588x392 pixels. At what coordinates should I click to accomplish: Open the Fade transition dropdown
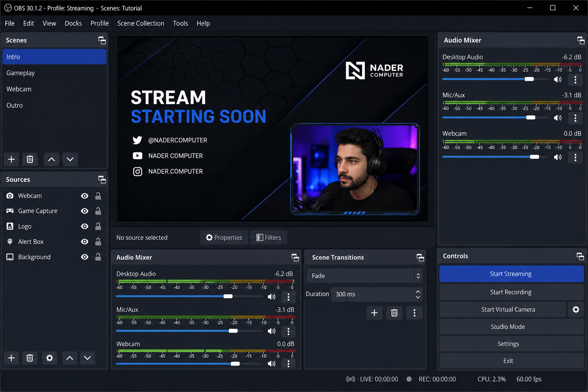364,276
